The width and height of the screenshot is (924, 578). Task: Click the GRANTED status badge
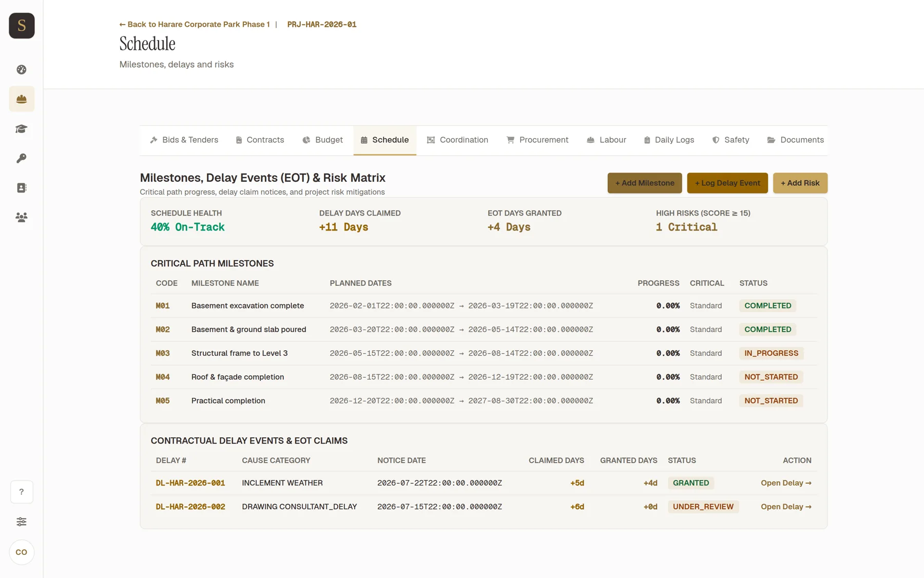[x=690, y=483]
